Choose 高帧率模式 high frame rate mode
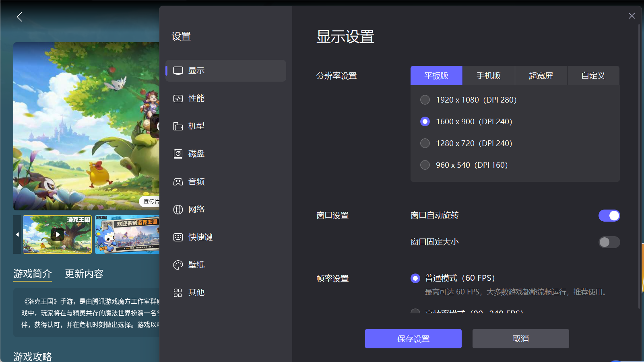The image size is (644, 362). tap(415, 313)
